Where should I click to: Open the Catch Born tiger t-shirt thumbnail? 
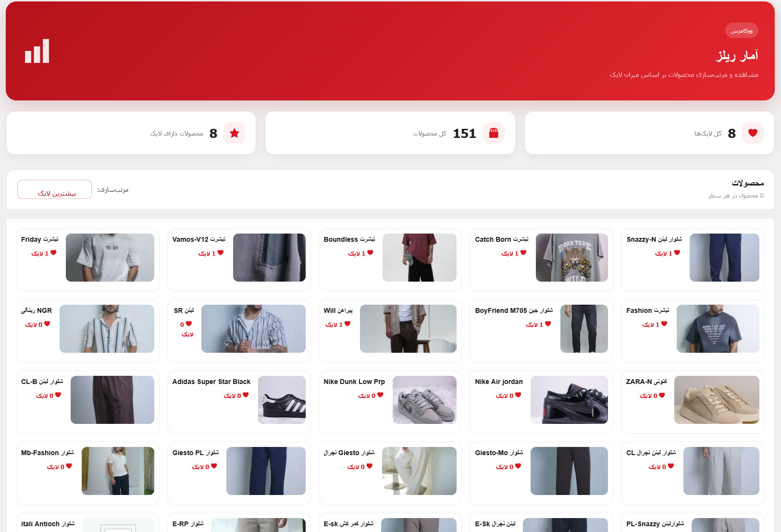click(572, 258)
